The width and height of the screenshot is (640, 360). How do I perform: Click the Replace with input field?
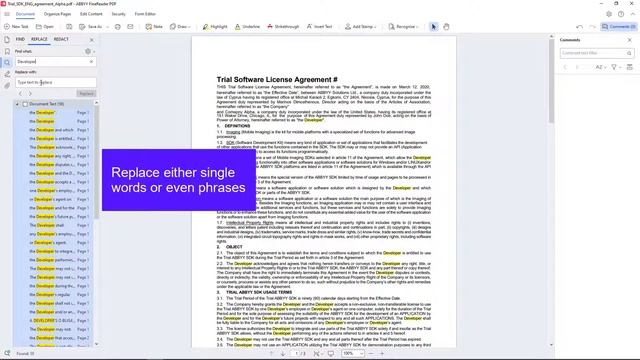click(x=56, y=82)
